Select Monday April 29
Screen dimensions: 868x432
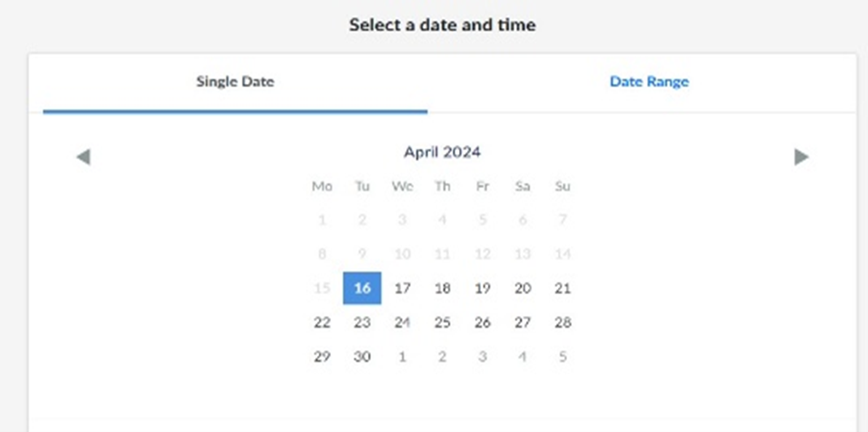[x=322, y=356]
